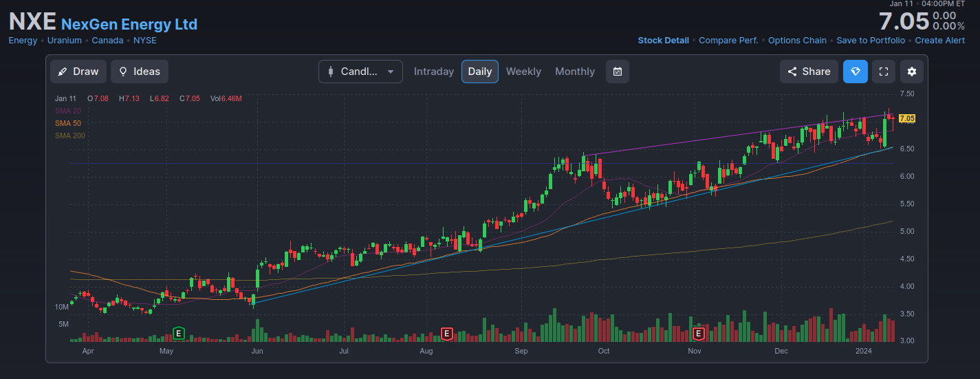980x379 pixels.
Task: Click the May earnings E marker
Action: coord(179,334)
